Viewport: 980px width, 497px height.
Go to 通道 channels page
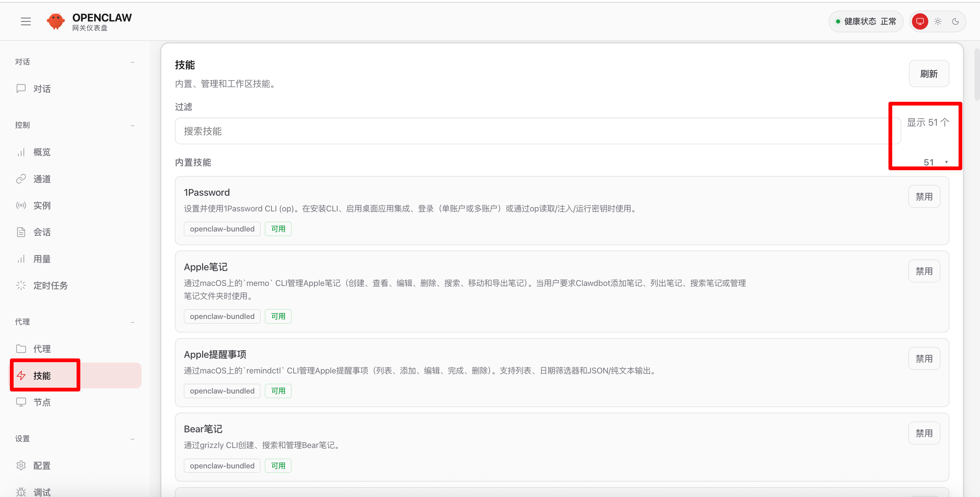[42, 179]
